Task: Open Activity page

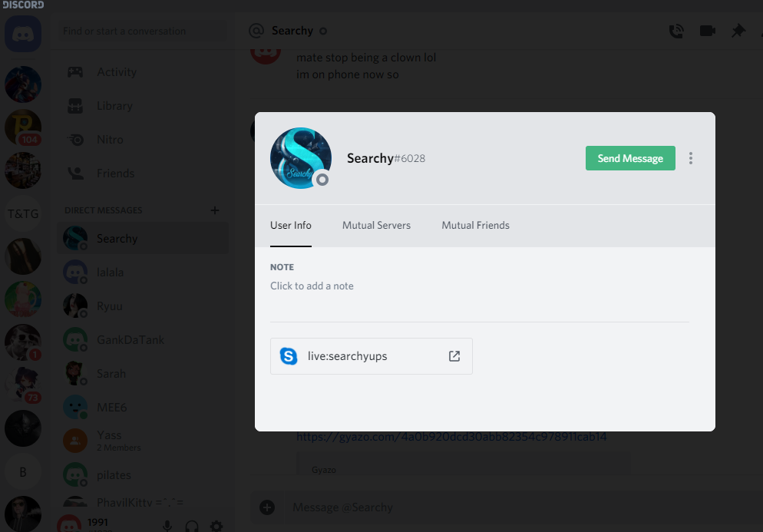Action: [143, 72]
